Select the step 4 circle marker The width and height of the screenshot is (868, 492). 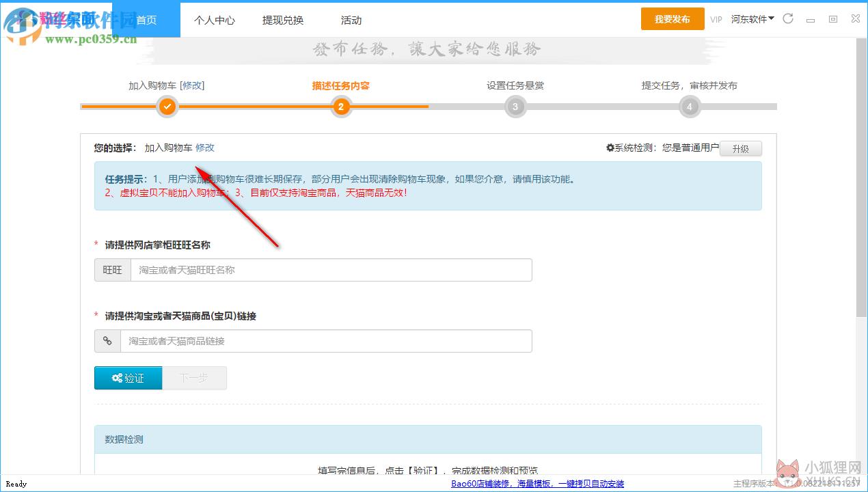point(690,107)
